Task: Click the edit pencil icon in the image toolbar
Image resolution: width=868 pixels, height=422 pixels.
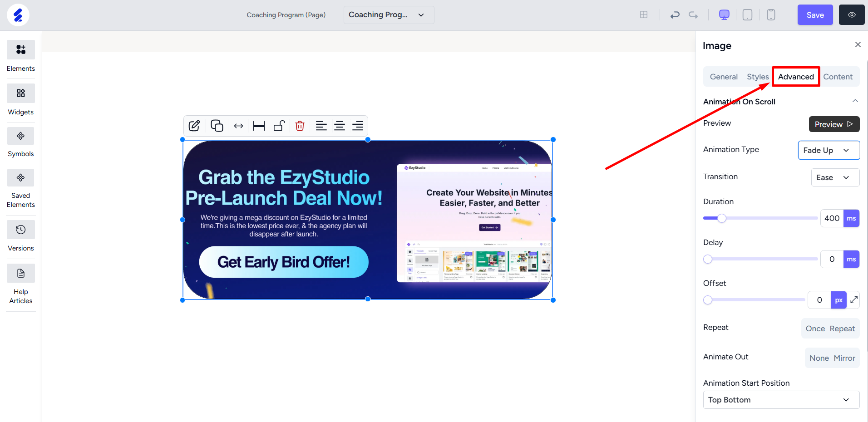Action: [194, 126]
